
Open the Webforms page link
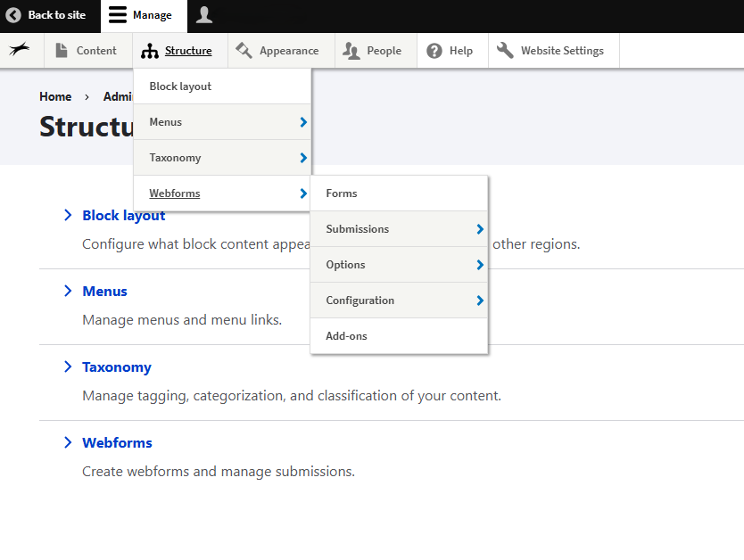click(117, 443)
